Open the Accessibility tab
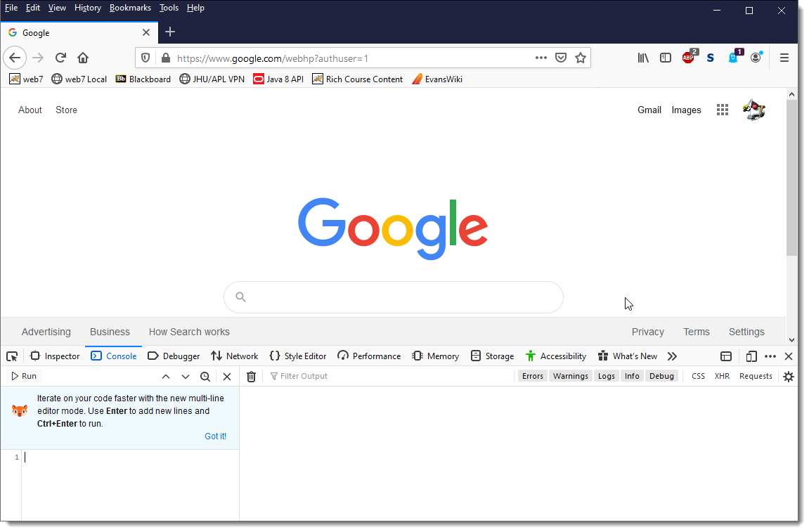Screen dimensions: 809x532 coord(556,356)
